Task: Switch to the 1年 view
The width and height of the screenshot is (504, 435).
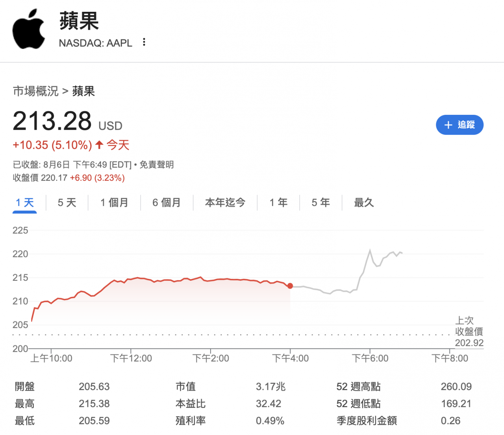Action: coord(278,202)
